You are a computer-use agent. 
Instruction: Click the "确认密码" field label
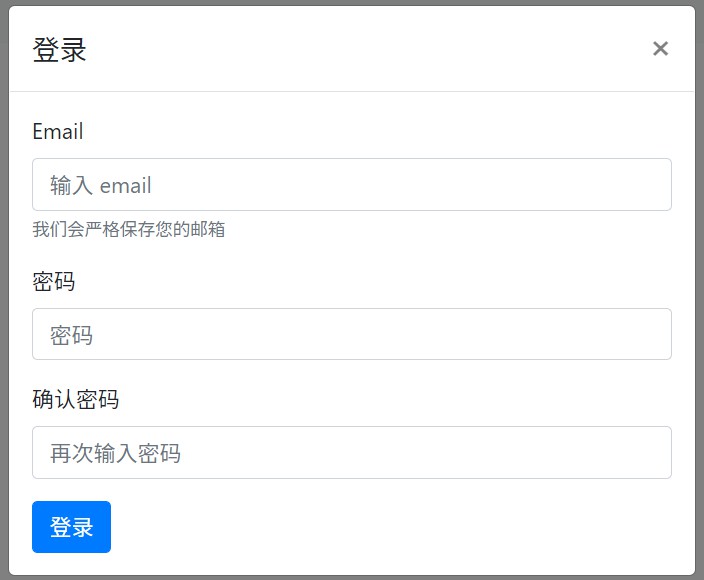pyautogui.click(x=75, y=400)
